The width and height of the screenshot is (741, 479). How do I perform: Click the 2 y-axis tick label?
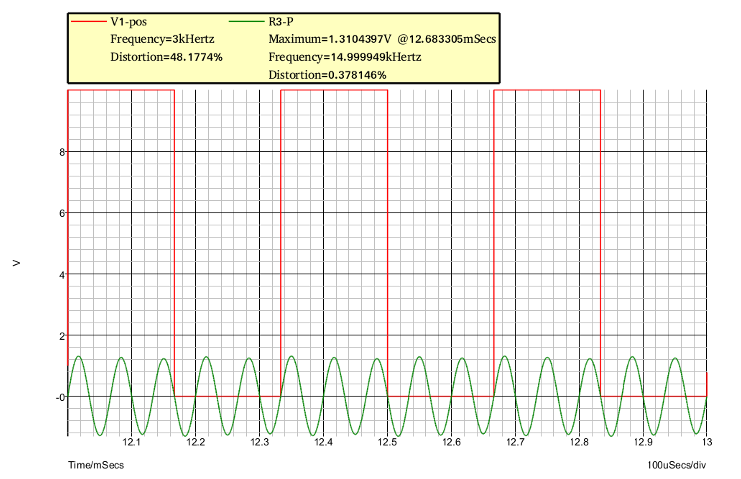62,336
